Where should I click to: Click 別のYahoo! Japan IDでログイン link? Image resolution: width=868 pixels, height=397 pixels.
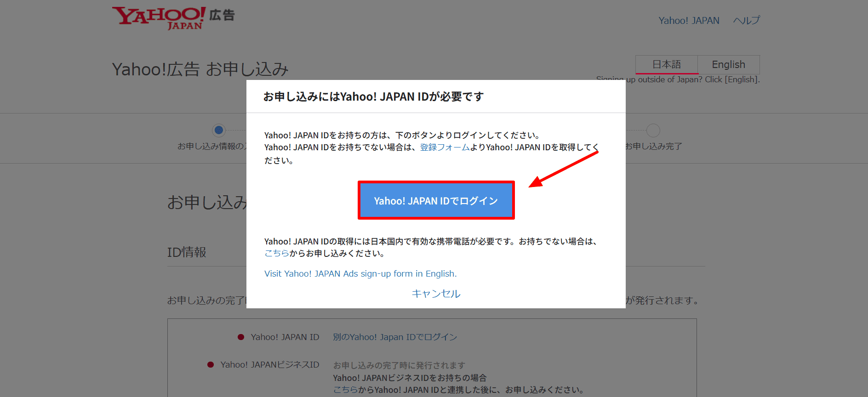click(395, 337)
